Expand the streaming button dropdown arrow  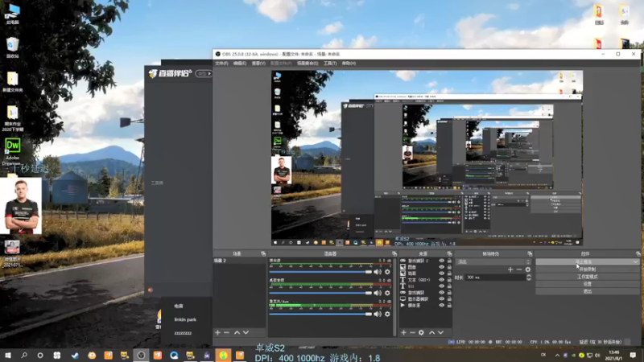tap(635, 261)
